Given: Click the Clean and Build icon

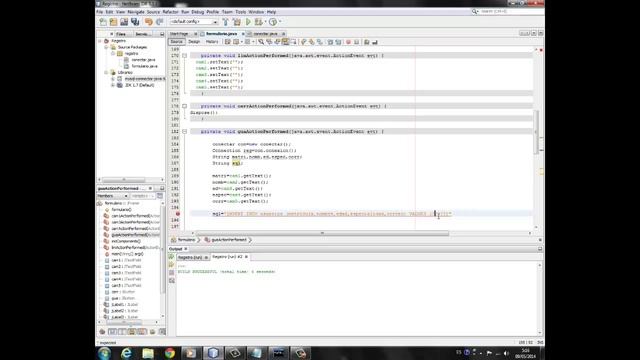Looking at the screenshot, I should [x=237, y=22].
